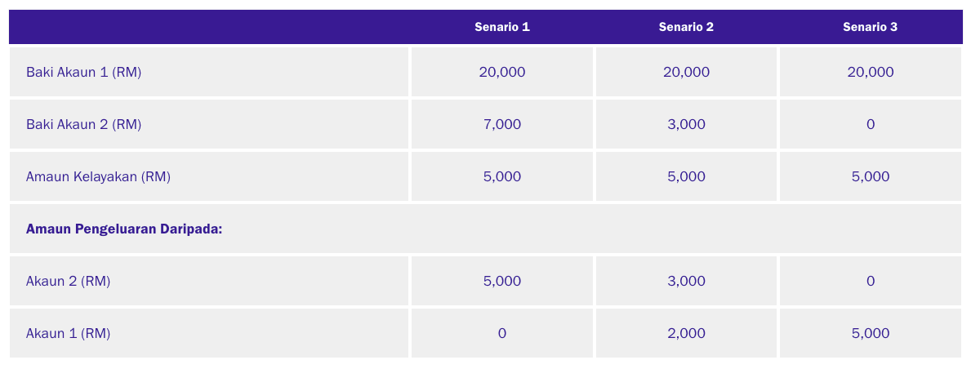980x369 pixels.
Task: Select the Senario 3 column header
Action: click(x=870, y=27)
